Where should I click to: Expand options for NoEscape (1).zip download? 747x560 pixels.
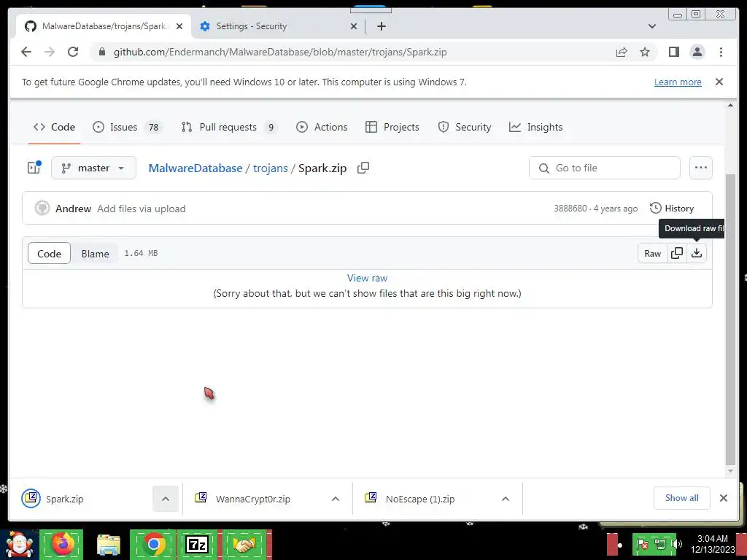[506, 499]
